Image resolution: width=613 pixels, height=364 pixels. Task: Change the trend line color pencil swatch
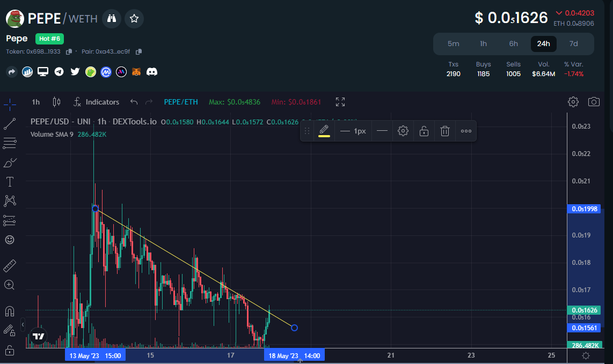(x=324, y=131)
